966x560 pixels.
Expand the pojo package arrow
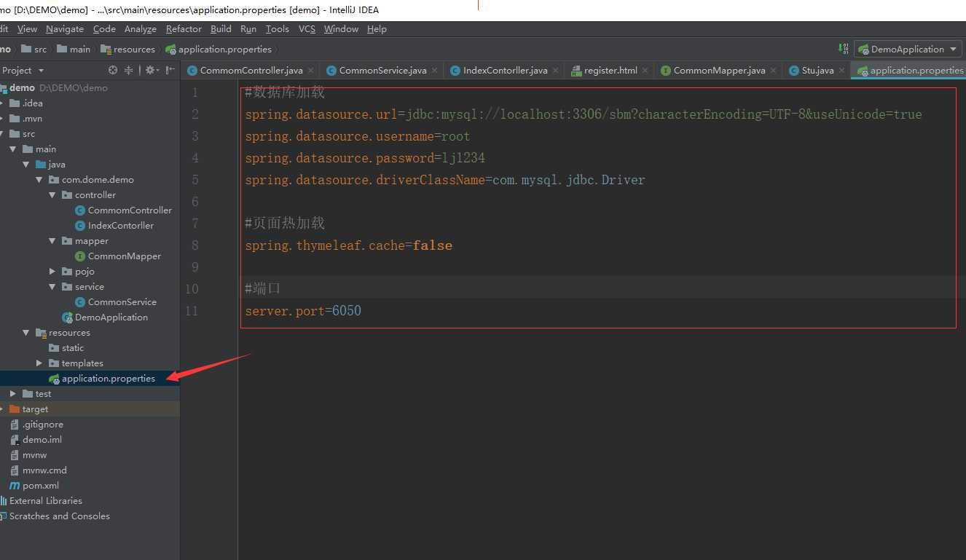(x=52, y=272)
